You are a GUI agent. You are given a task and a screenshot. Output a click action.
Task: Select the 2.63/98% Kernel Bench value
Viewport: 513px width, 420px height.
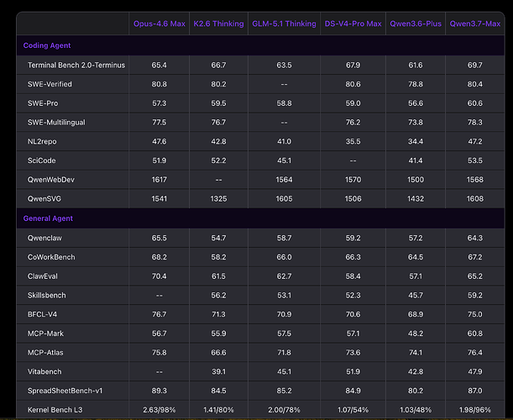[x=160, y=410]
